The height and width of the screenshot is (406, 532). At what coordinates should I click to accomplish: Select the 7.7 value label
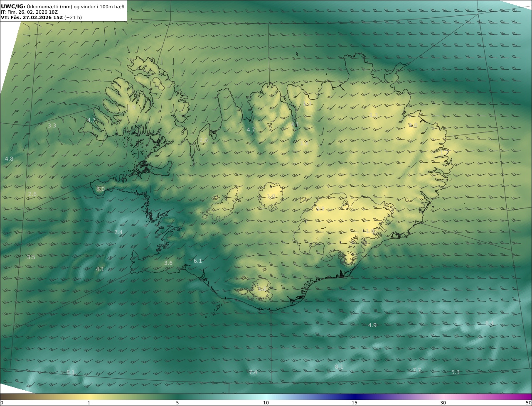pyautogui.click(x=417, y=370)
